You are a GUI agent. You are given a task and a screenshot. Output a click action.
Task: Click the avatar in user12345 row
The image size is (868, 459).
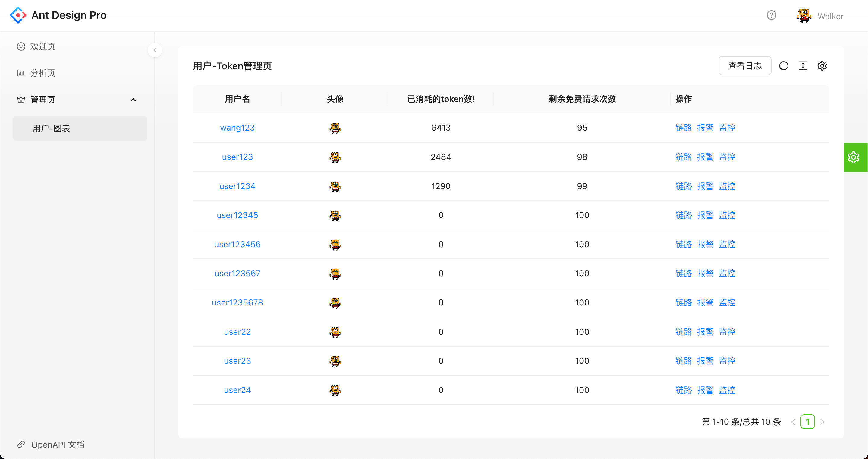click(x=335, y=216)
